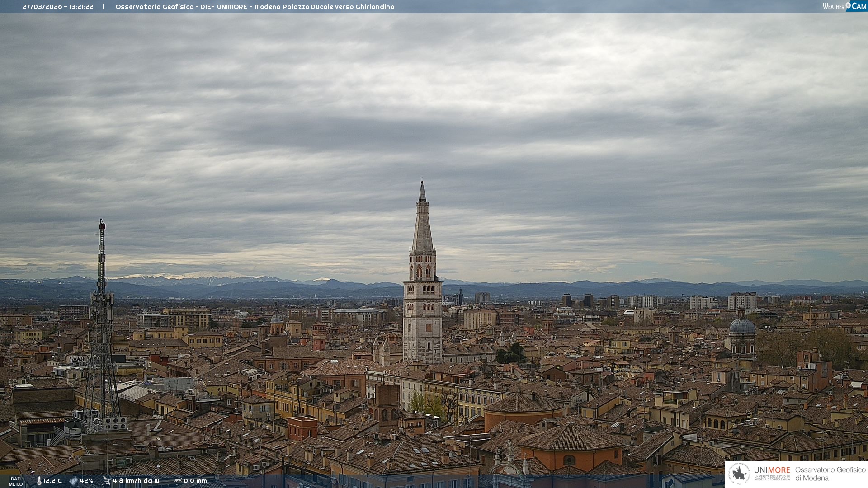The image size is (868, 488).
Task: Click the rain umbrella precipitation icon
Action: 178,481
